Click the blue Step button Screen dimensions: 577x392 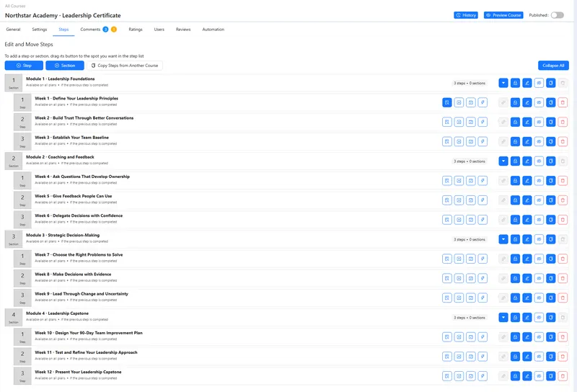pyautogui.click(x=24, y=66)
